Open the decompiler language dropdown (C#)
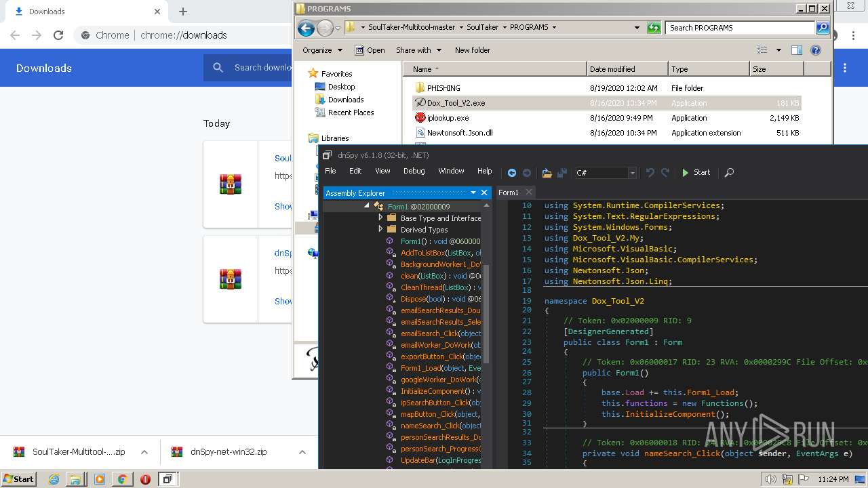This screenshot has width=868, height=488. click(x=605, y=173)
